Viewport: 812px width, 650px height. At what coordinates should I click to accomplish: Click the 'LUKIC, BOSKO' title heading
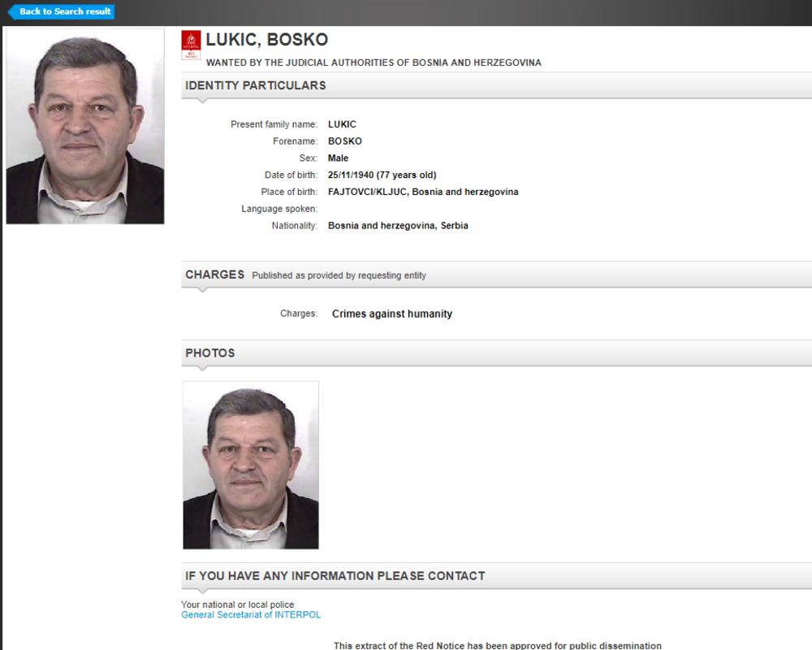click(266, 40)
